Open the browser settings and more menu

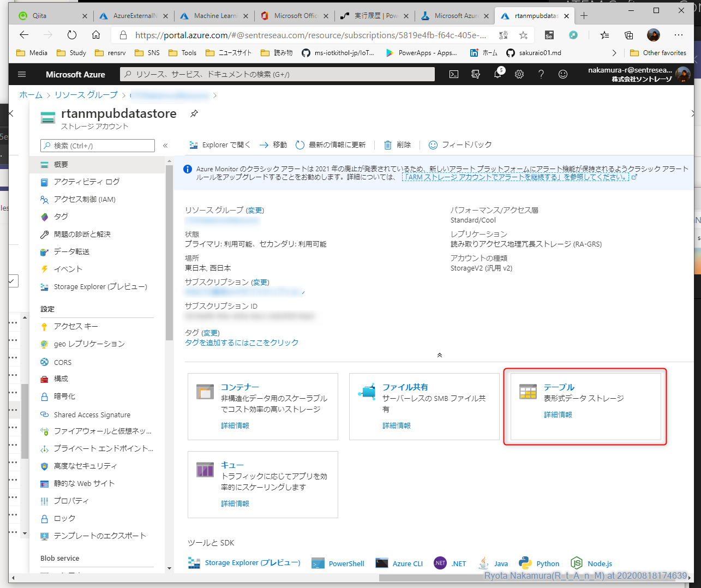pyautogui.click(x=679, y=35)
